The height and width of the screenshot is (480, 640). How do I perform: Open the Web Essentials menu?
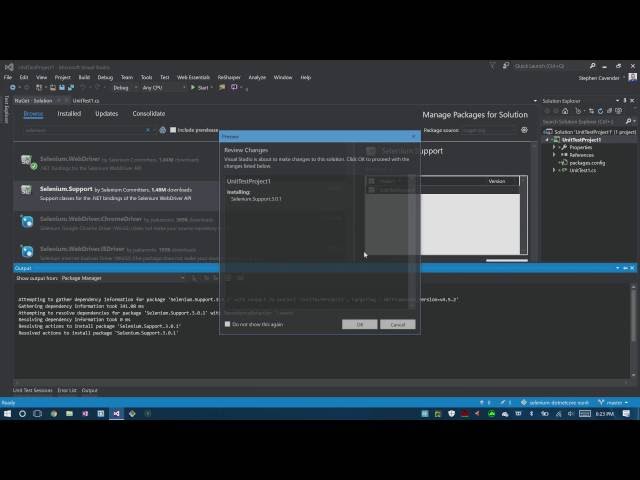click(x=193, y=77)
